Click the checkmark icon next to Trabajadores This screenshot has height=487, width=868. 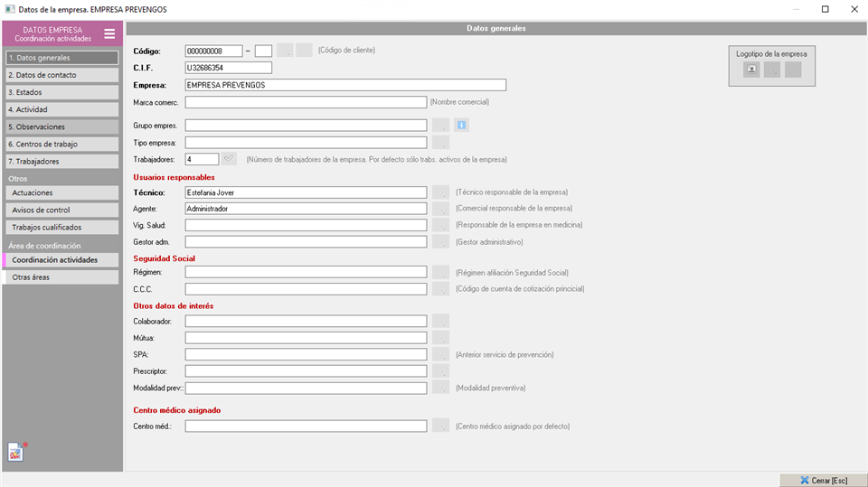coord(230,159)
